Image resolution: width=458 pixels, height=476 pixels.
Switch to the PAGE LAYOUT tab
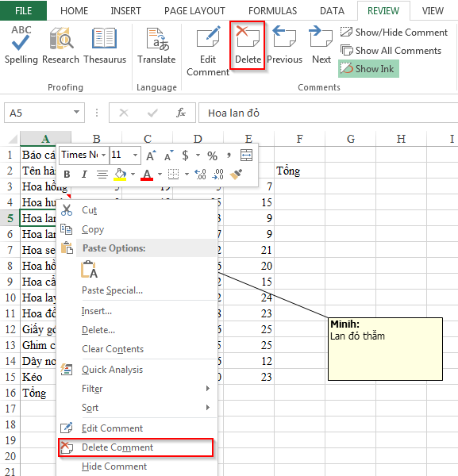coord(194,11)
